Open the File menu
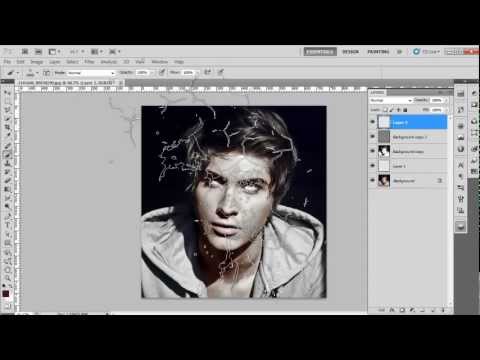480x360 pixels. [x=7, y=62]
